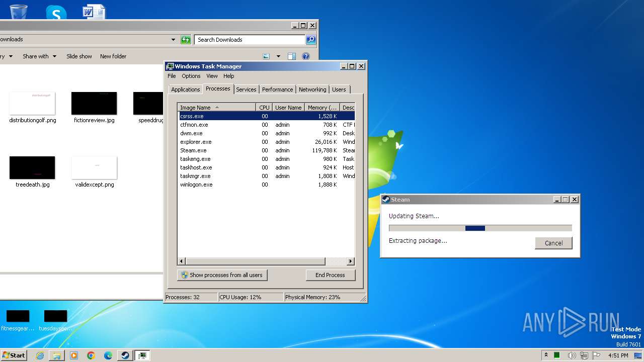Launch Windows Media Player from taskbar
Image resolution: width=644 pixels, height=362 pixels.
[74, 355]
